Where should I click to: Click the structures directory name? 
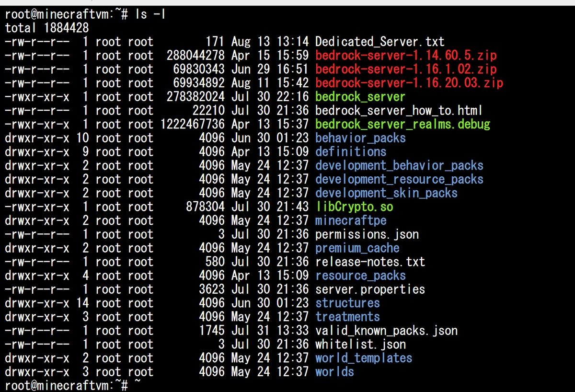click(347, 304)
